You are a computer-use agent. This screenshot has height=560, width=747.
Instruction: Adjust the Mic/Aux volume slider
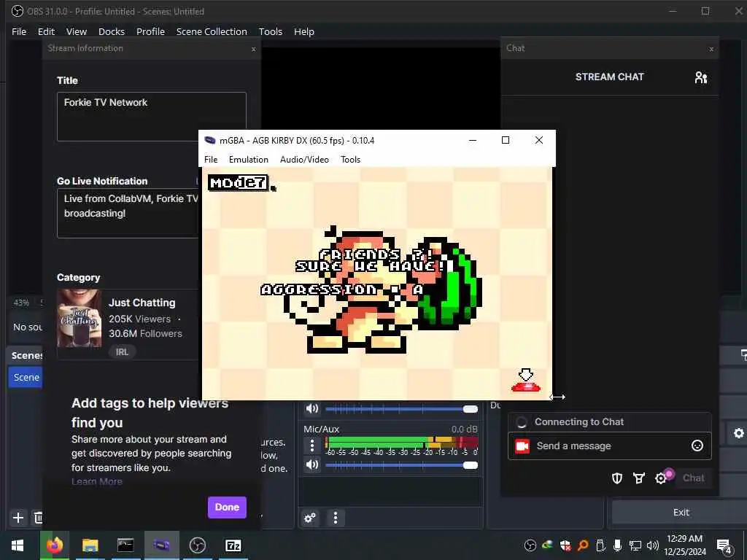[x=401, y=465]
